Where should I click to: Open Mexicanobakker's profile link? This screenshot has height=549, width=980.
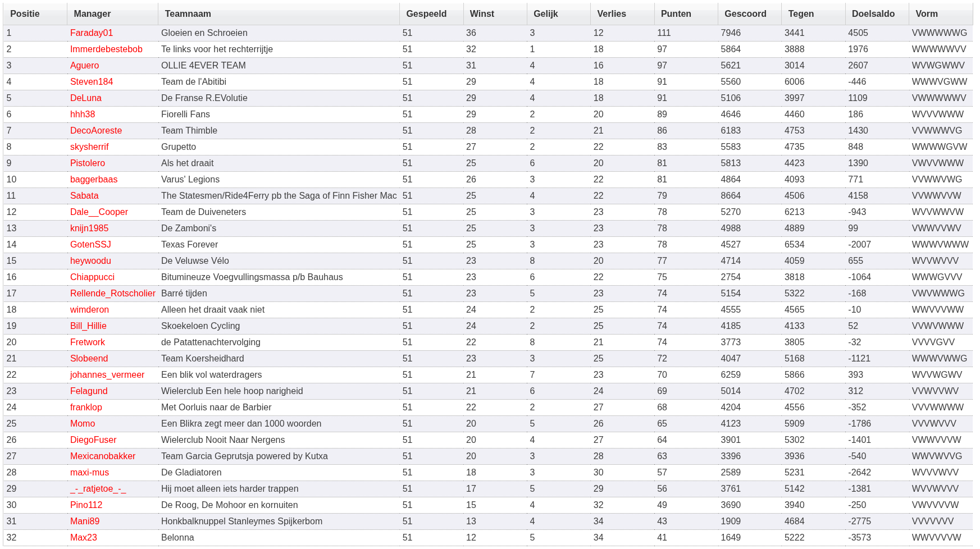click(103, 456)
